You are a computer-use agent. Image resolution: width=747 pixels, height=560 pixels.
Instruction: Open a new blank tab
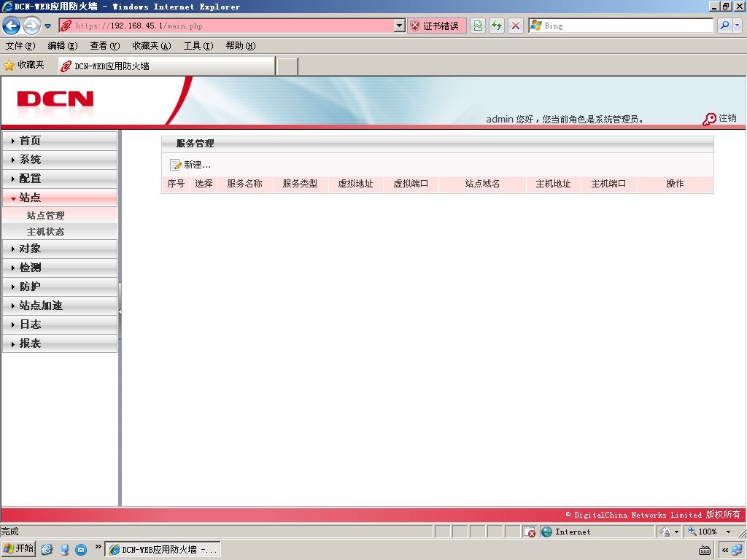[287, 66]
